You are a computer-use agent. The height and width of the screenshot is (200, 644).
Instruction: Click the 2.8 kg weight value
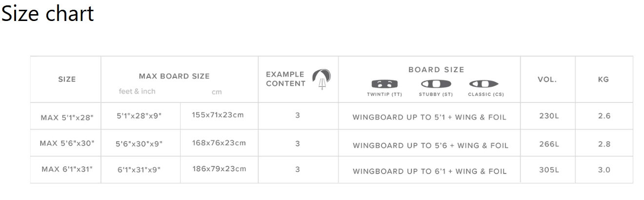pos(604,144)
